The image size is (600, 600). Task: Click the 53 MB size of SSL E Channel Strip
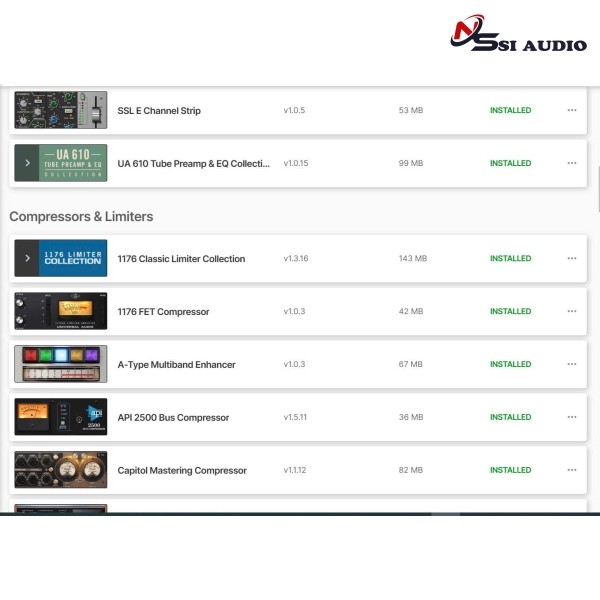pyautogui.click(x=411, y=110)
